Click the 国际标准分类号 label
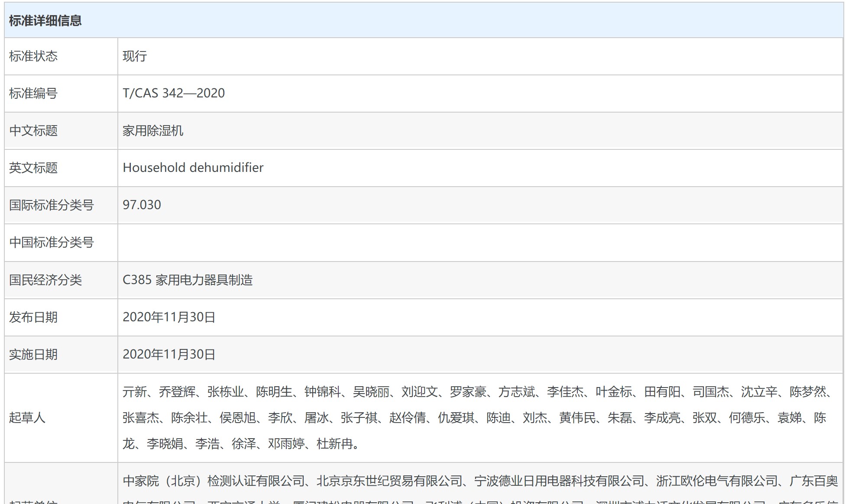The height and width of the screenshot is (504, 849). [x=51, y=205]
